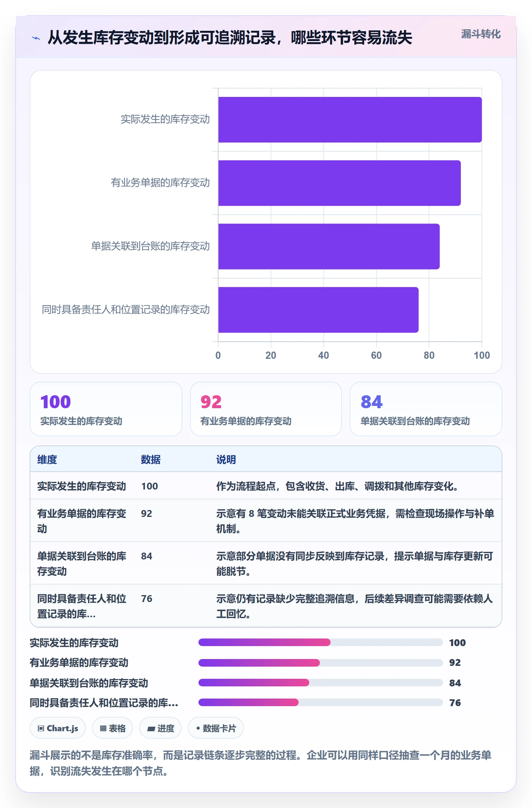Image resolution: width=532 pixels, height=808 pixels.
Task: Click the chart title 从发生库存变动到形成可追溯记录
Action: point(230,38)
